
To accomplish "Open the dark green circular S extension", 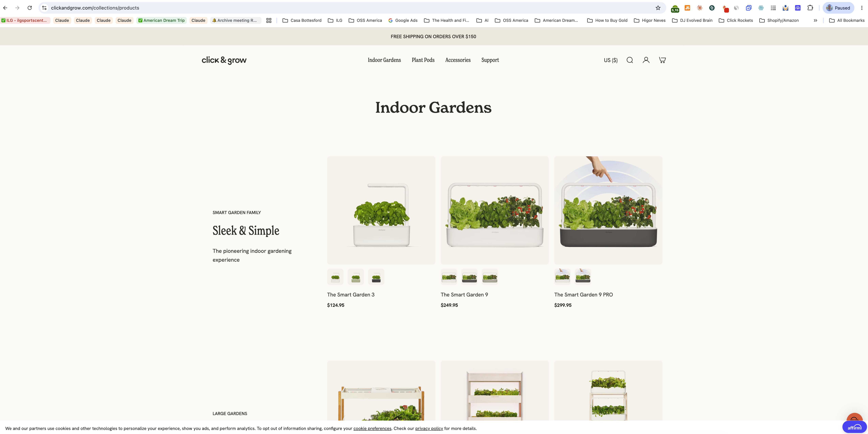I will click(712, 8).
